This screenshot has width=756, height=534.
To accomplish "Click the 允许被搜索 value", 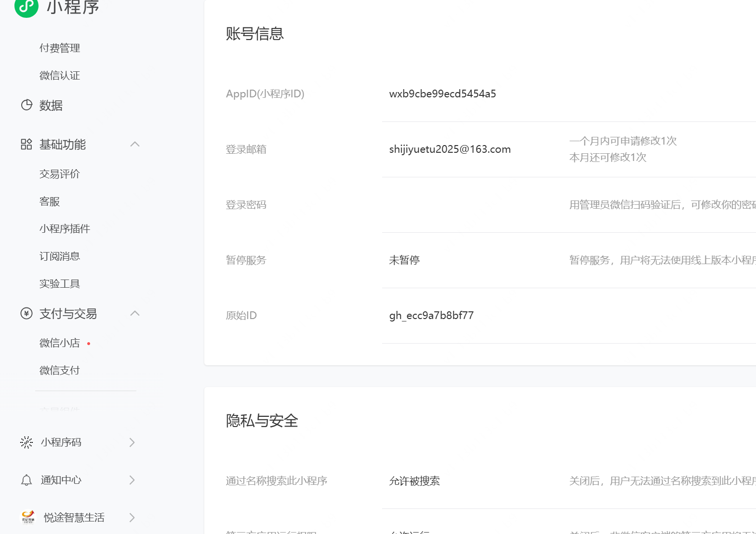I will tap(414, 481).
